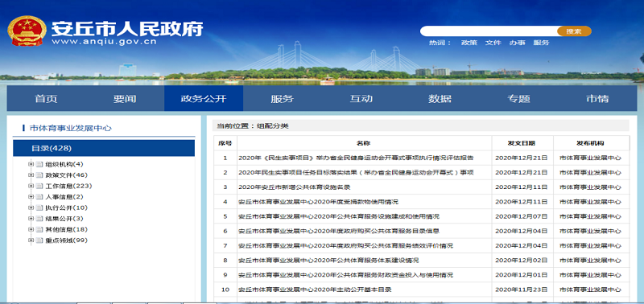
Task: Open the 要闻 navigation tab
Action: point(125,98)
